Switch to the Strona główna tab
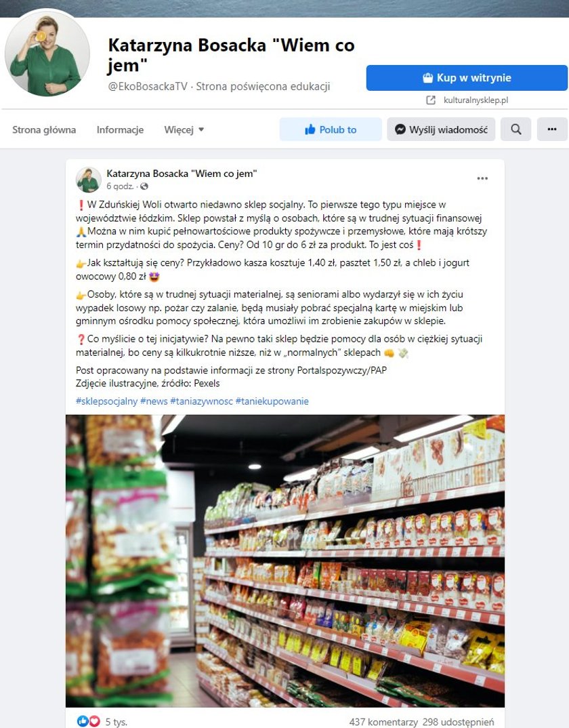 (44, 129)
